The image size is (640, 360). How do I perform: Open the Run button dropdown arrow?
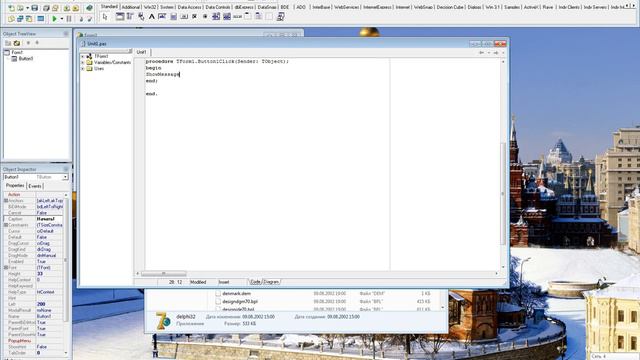tap(62, 18)
